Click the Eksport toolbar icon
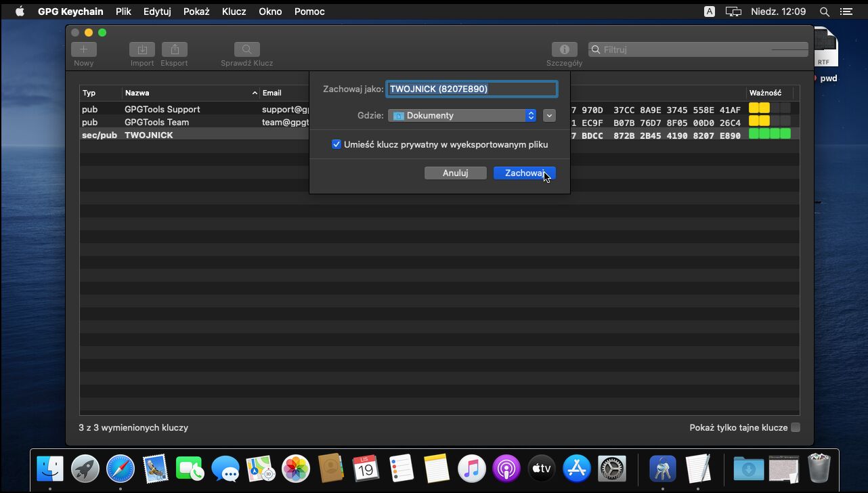 [175, 49]
